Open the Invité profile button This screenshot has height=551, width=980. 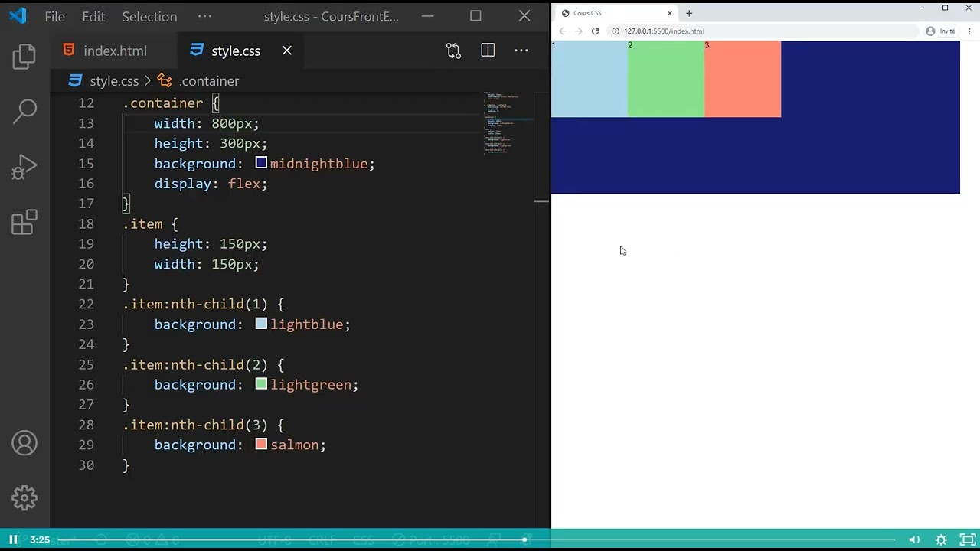coord(941,31)
